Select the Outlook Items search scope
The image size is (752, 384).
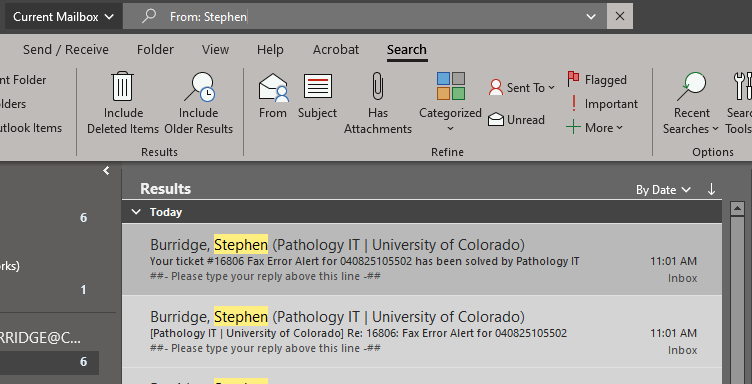pyautogui.click(x=31, y=128)
